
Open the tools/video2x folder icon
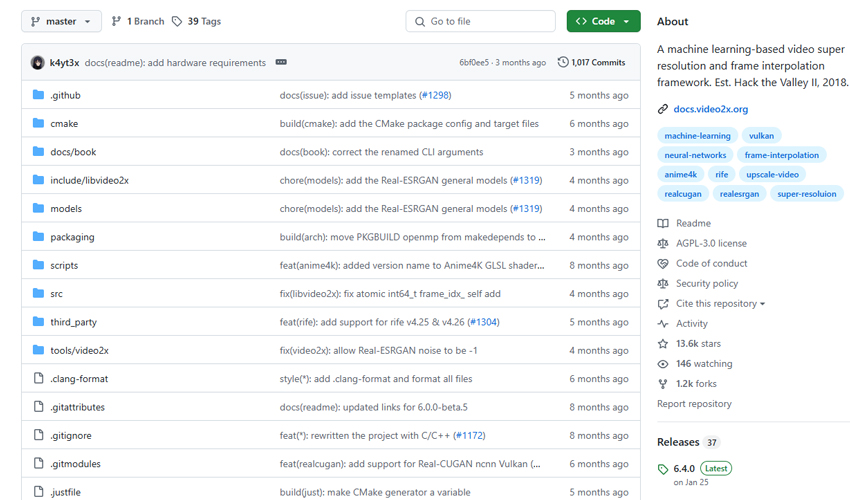[38, 350]
